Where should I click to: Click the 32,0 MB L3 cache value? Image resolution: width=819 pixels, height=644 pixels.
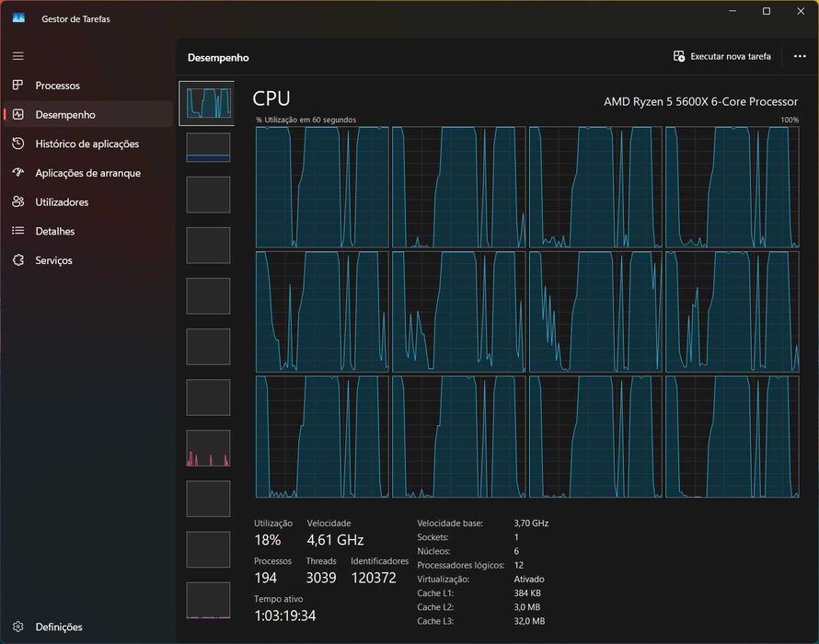click(x=529, y=621)
